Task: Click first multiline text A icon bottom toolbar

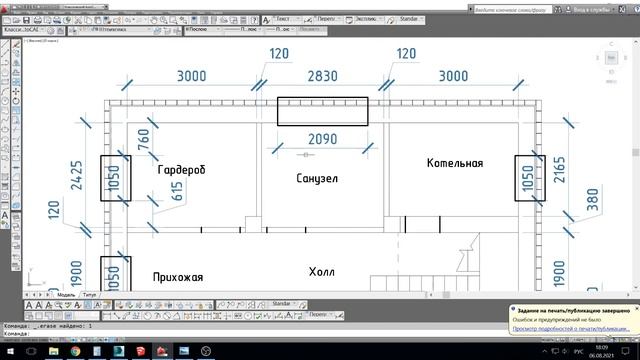Action: (x=29, y=305)
